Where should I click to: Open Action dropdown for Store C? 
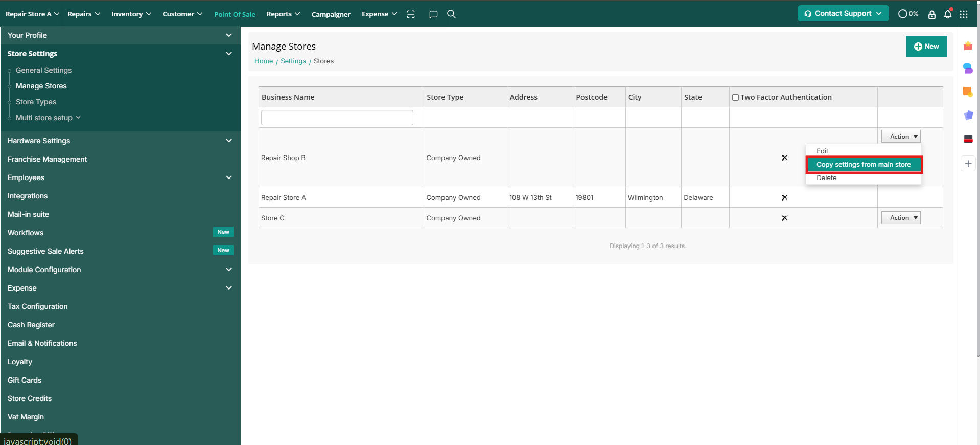pyautogui.click(x=901, y=218)
